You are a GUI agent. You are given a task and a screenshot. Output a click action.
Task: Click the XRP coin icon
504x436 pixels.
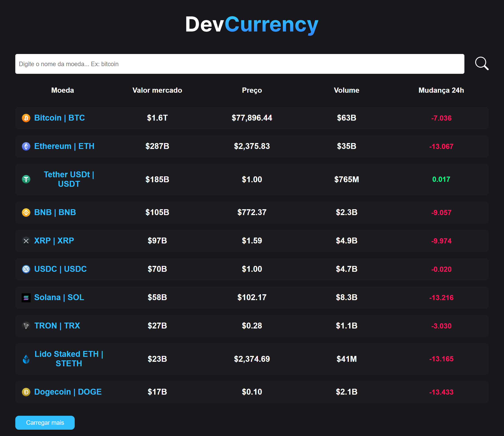pyautogui.click(x=26, y=241)
